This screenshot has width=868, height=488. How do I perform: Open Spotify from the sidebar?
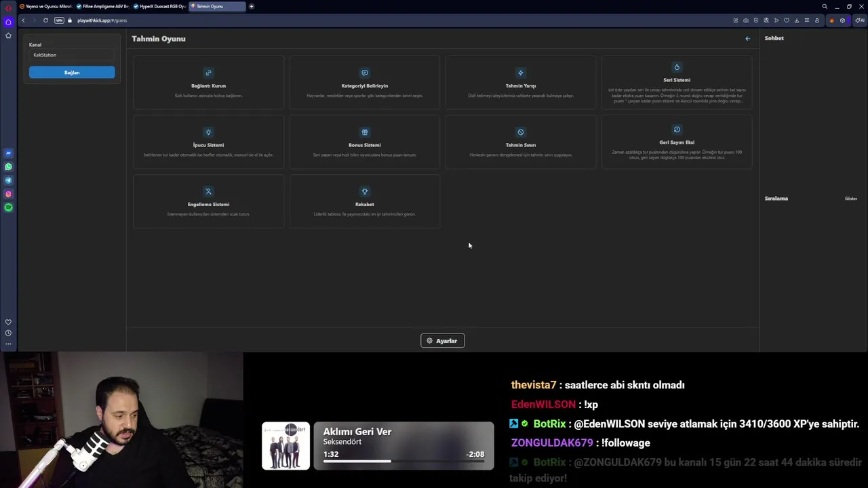click(x=8, y=207)
